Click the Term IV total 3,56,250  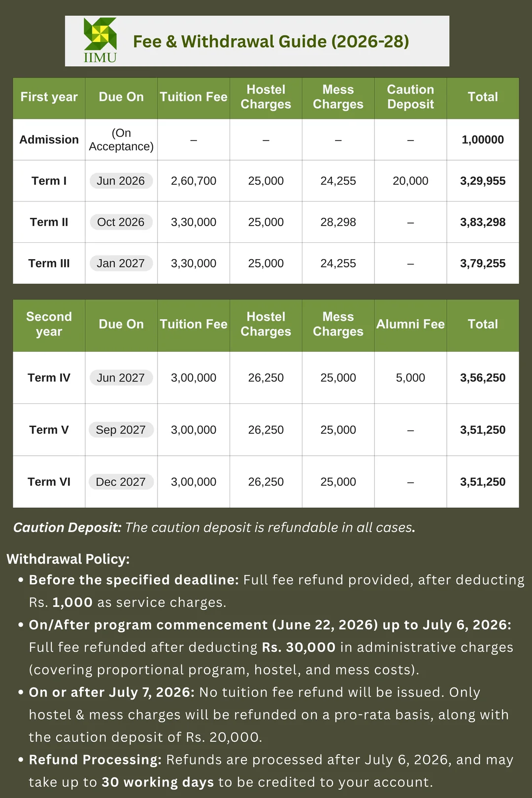point(483,378)
